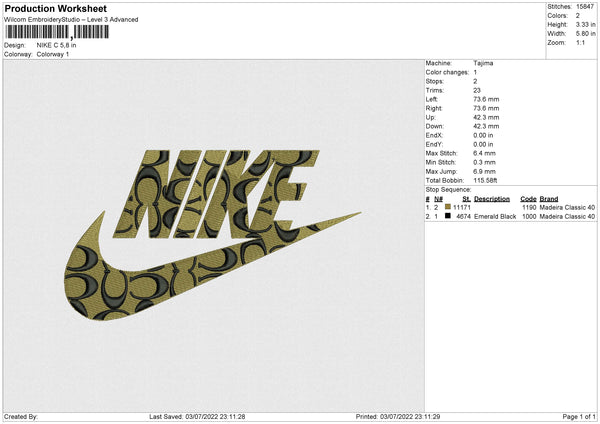Click the 'Created By:' footer label

[21, 417]
